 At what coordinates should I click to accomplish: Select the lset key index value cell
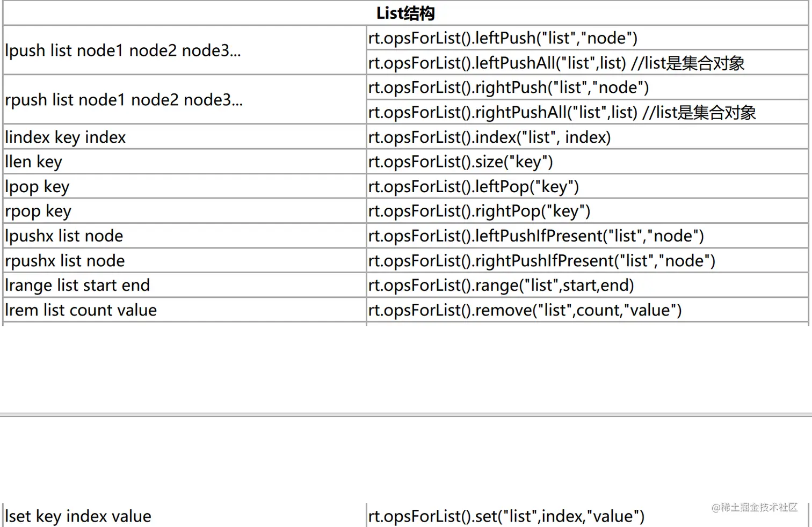click(78, 516)
